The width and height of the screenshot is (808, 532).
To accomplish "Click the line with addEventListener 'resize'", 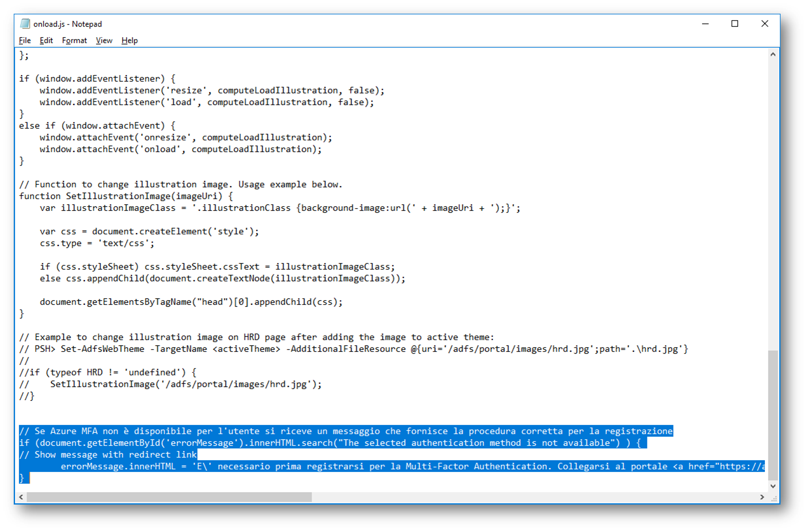I will (x=212, y=90).
